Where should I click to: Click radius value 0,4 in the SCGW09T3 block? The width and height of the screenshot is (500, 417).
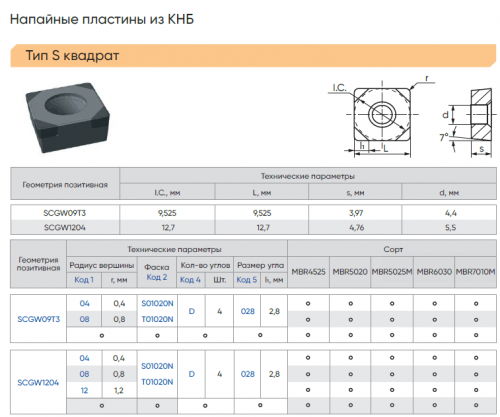[119, 303]
